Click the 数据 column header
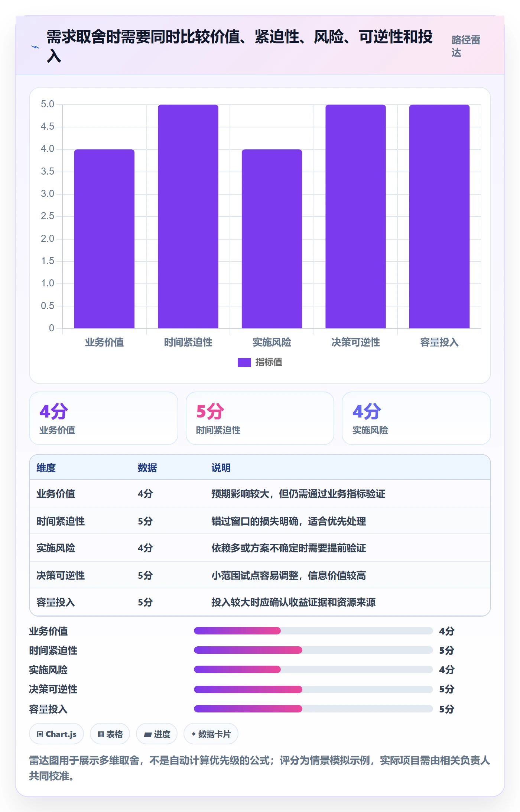The width and height of the screenshot is (520, 812). click(x=147, y=468)
